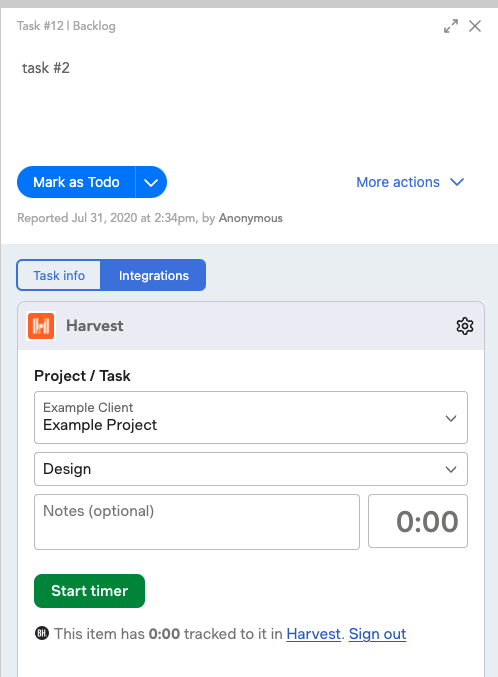This screenshot has width=498, height=677.
Task: Click the 0:00 time entry field
Action: click(418, 521)
